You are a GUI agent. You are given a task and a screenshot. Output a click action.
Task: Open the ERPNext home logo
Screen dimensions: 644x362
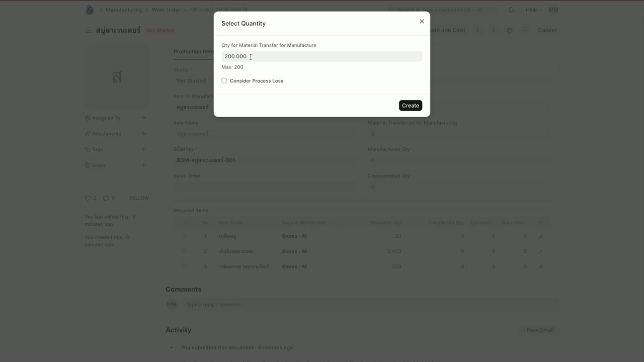[x=90, y=10]
